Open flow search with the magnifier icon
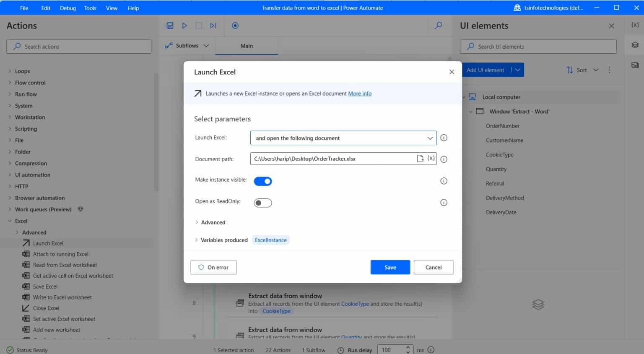The width and height of the screenshot is (644, 354). (438, 25)
